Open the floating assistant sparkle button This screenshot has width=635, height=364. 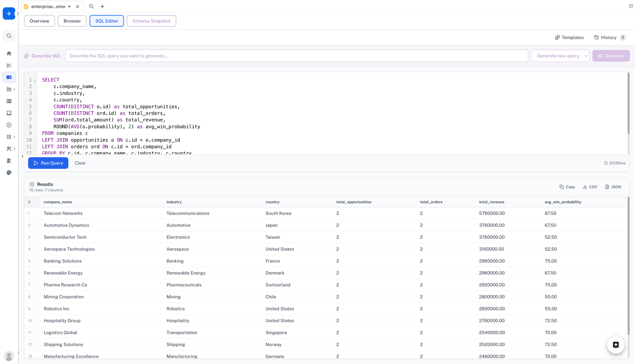pyautogui.click(x=616, y=345)
